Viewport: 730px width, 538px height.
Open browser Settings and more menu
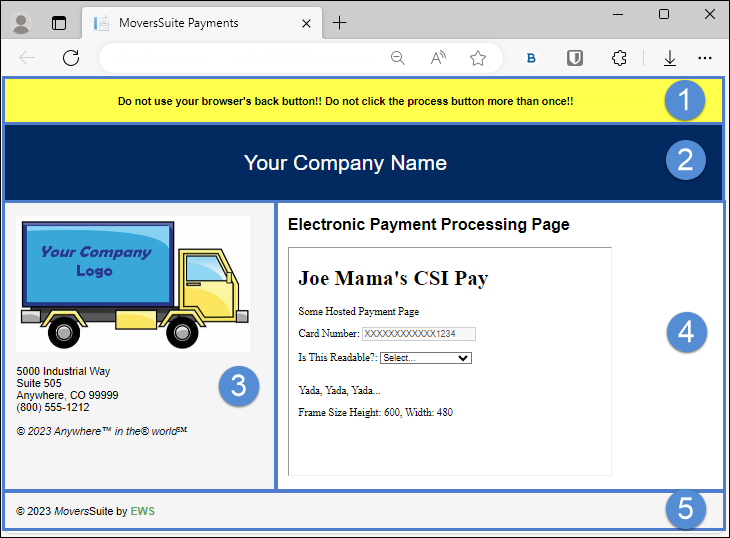705,58
